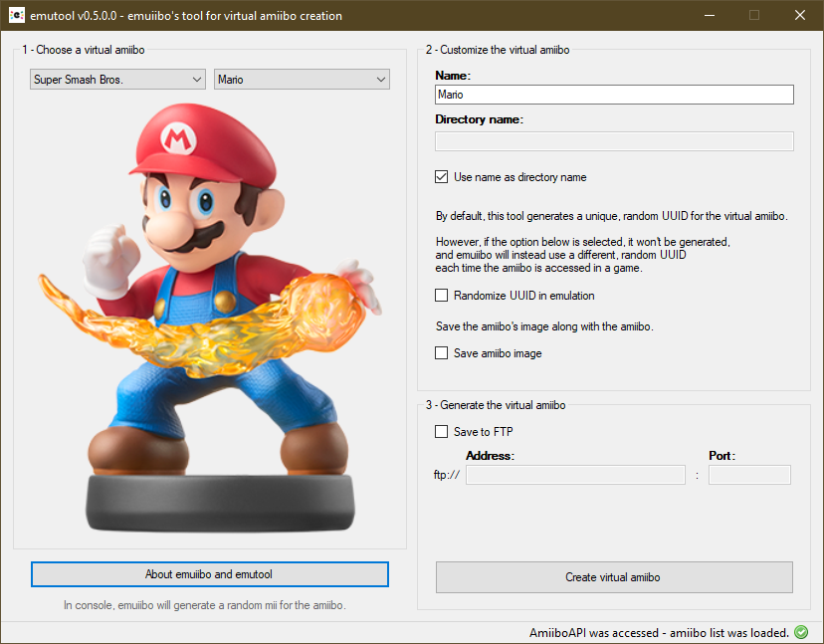Uncheck Use name as directory name
This screenshot has width=824, height=644.
point(442,177)
